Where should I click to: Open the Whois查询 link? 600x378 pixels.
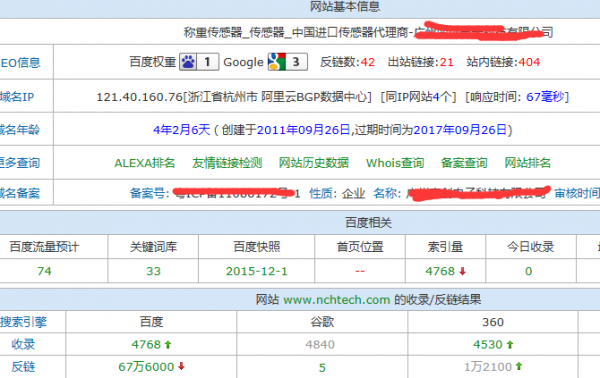coord(395,163)
